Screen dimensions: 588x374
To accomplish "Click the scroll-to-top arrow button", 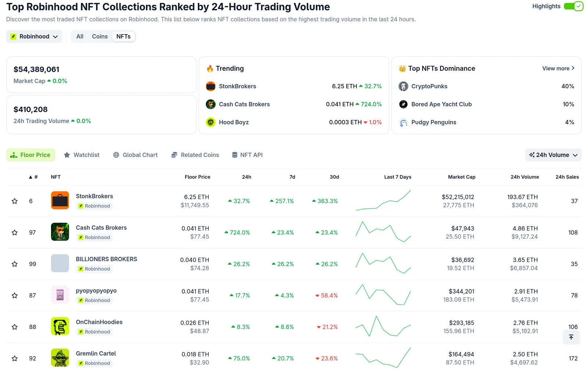I will click(x=571, y=337).
